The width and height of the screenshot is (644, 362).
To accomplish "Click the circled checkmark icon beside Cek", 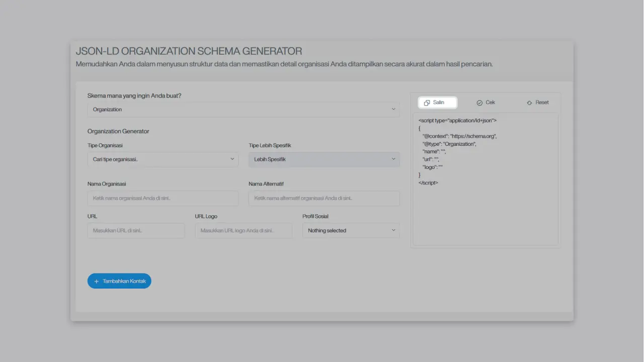I will click(x=479, y=103).
